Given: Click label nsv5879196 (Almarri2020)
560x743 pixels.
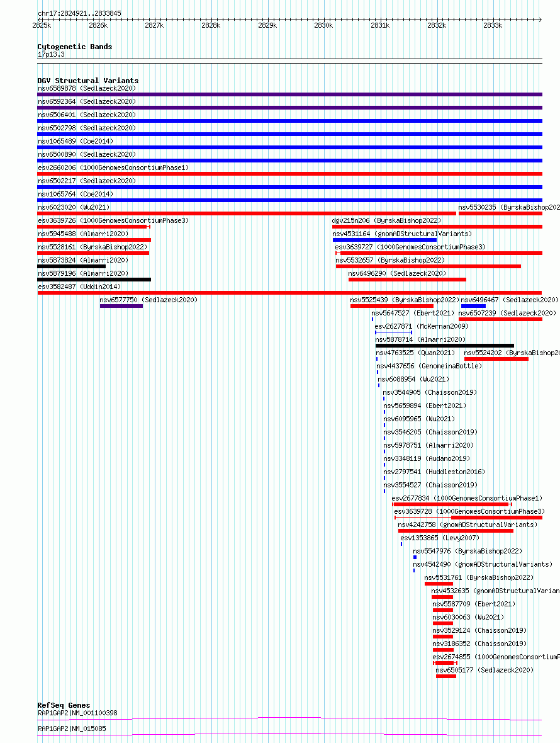Looking at the screenshot, I should [83, 275].
